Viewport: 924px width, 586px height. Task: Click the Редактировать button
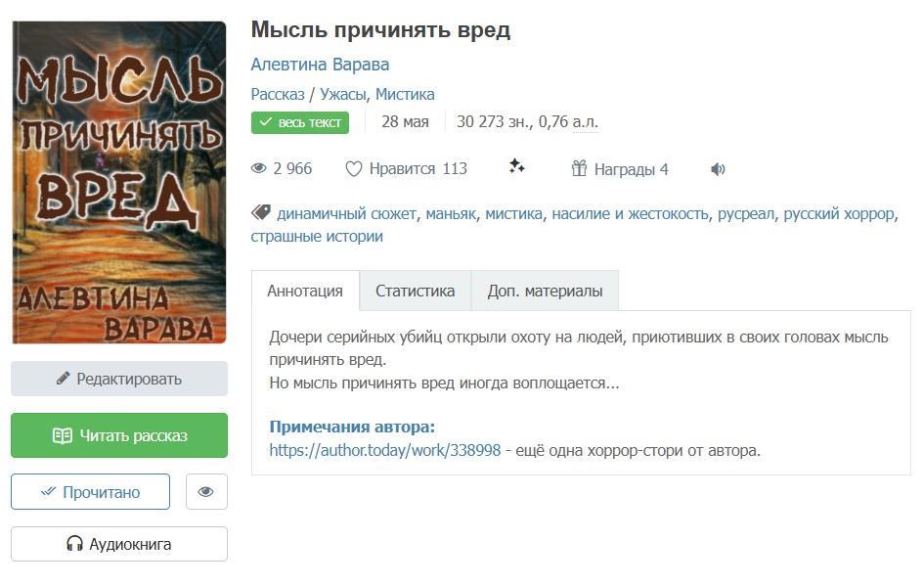coord(119,379)
